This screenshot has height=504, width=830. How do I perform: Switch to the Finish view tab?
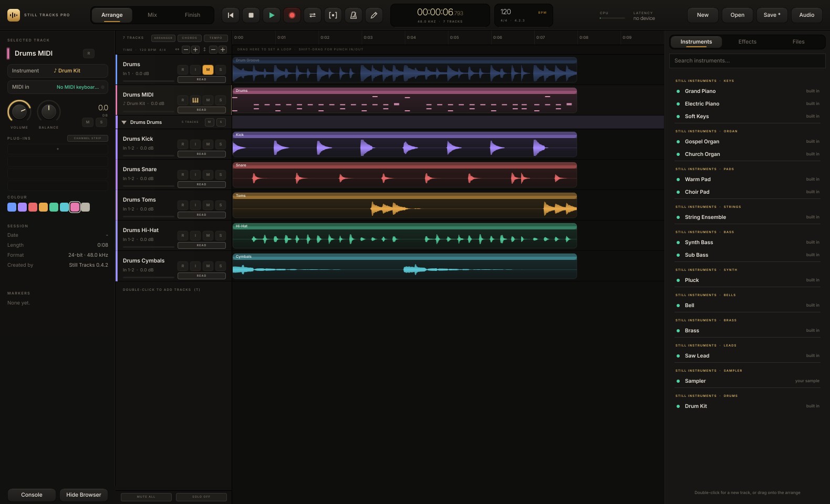coord(192,15)
